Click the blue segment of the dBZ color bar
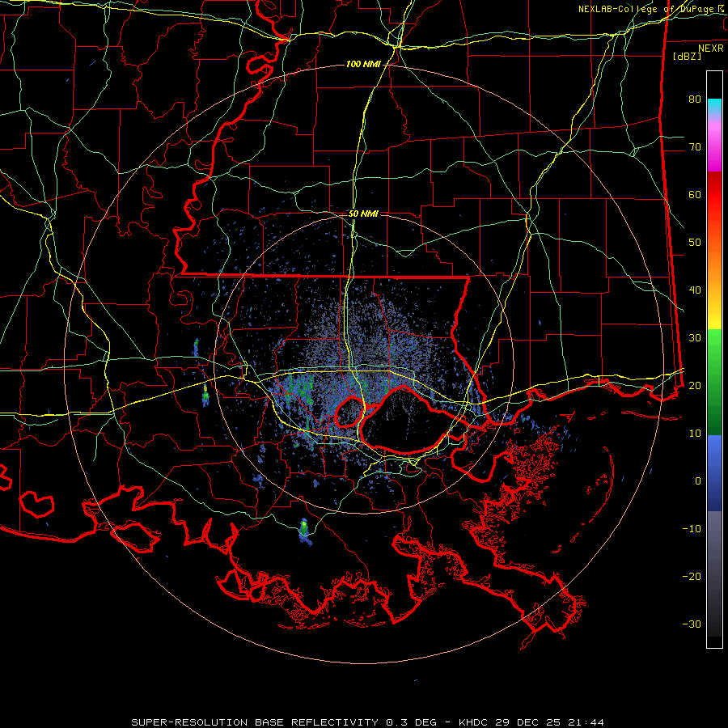 (714, 473)
